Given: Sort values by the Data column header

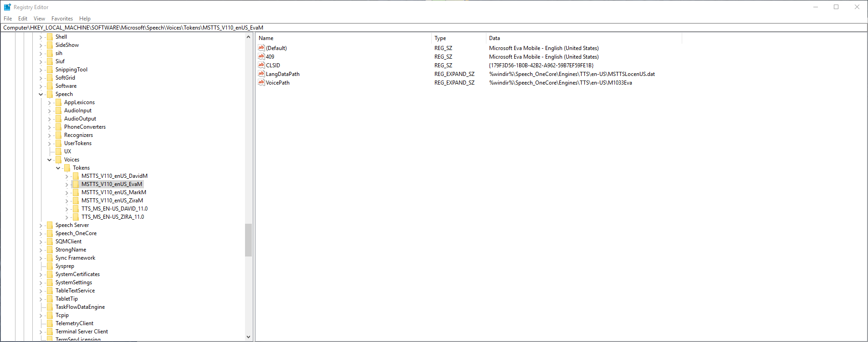Looking at the screenshot, I should click(584, 38).
